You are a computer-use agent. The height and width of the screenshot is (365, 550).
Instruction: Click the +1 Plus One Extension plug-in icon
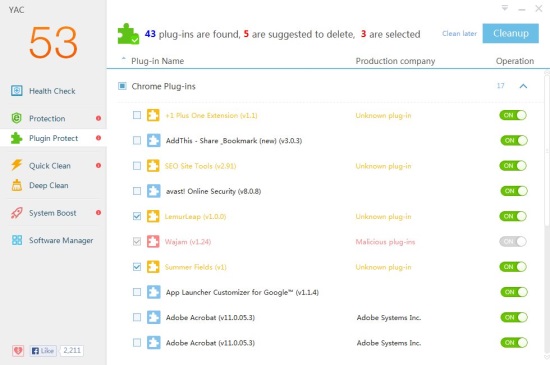coord(153,115)
